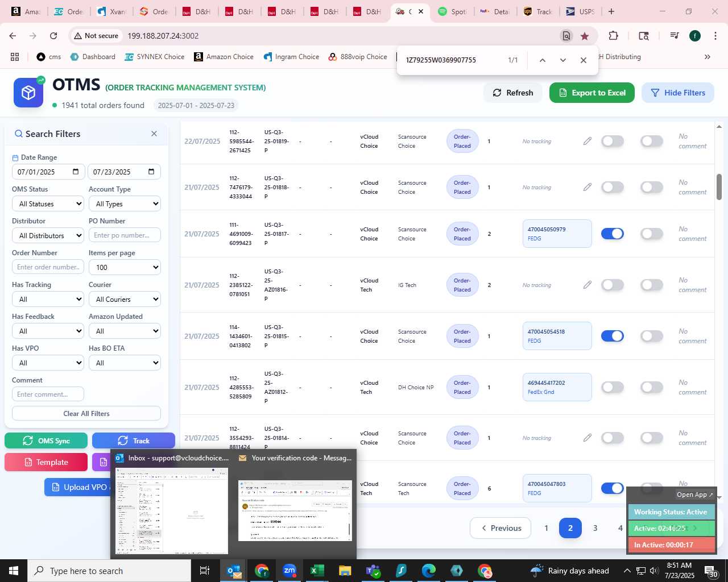Open the OMS Status dropdown

click(48, 203)
